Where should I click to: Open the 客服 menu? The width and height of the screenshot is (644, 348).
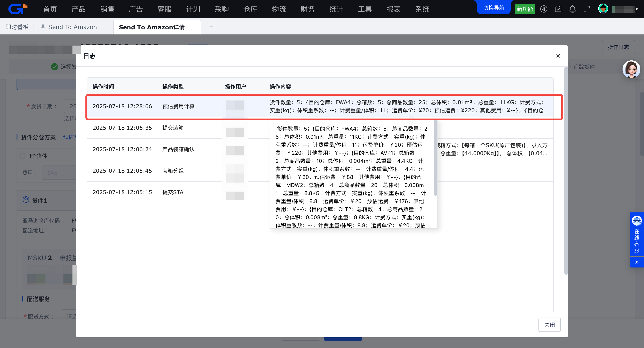[165, 9]
